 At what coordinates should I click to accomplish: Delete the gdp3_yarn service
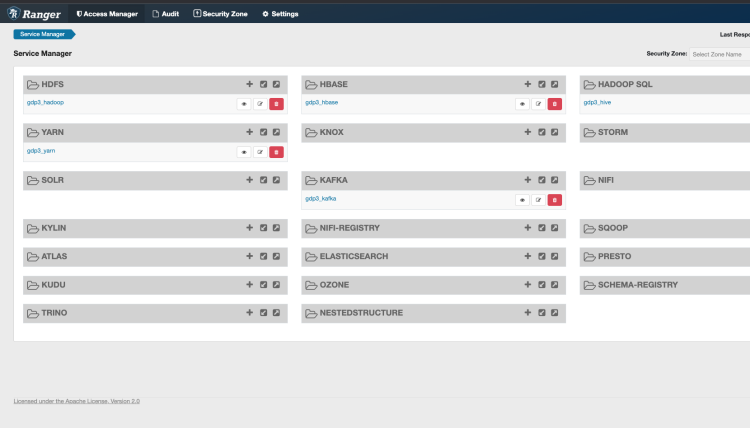coord(276,152)
